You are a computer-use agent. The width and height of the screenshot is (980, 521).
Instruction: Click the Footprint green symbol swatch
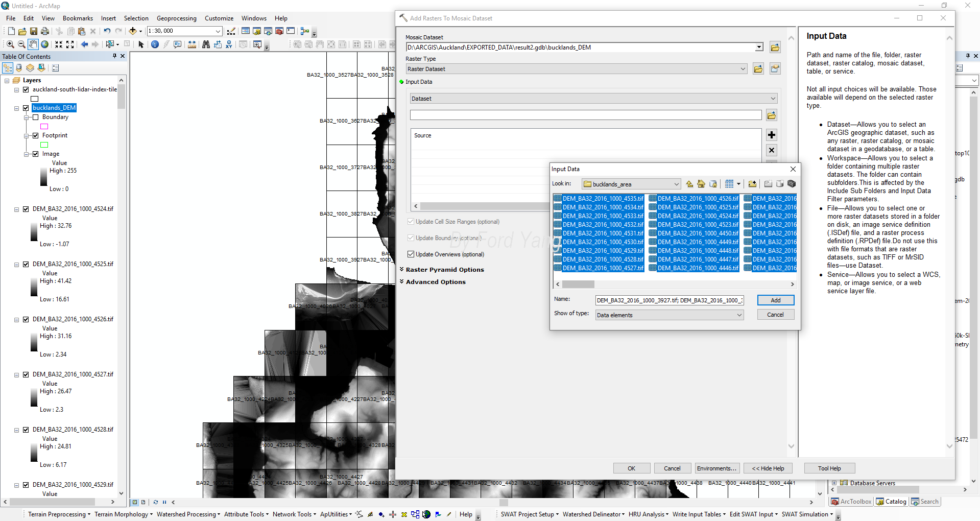click(x=44, y=145)
